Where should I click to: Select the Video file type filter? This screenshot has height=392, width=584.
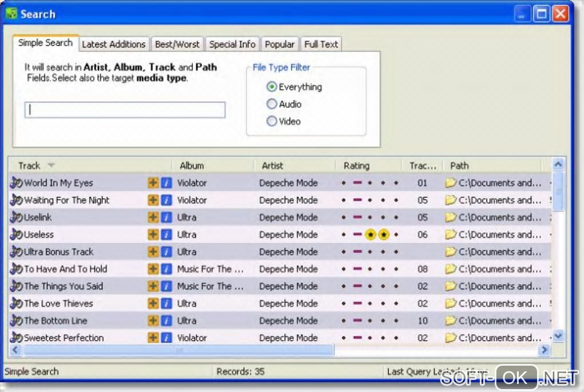pos(271,121)
